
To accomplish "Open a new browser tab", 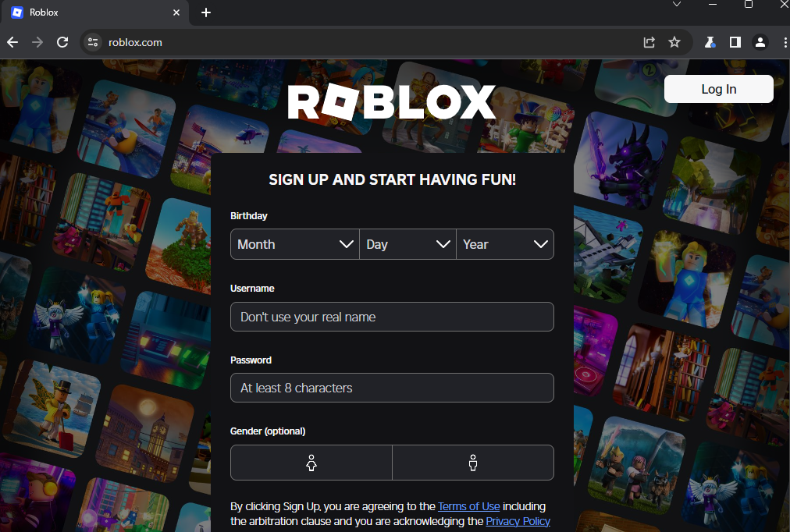I will [x=206, y=12].
